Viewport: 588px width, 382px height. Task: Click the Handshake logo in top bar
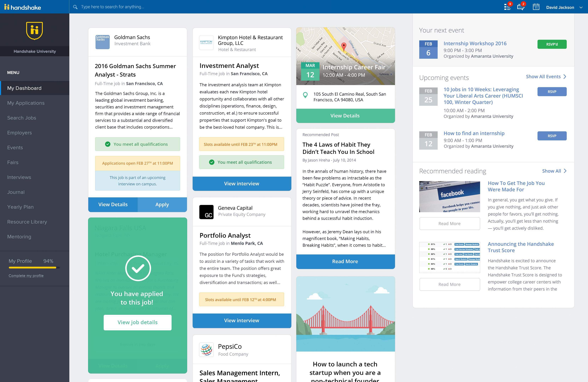(x=22, y=7)
